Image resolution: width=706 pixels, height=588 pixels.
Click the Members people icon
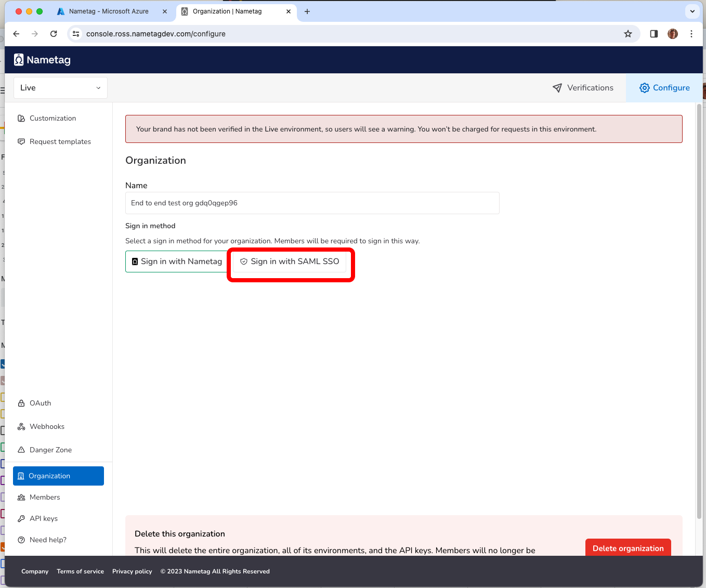21,498
